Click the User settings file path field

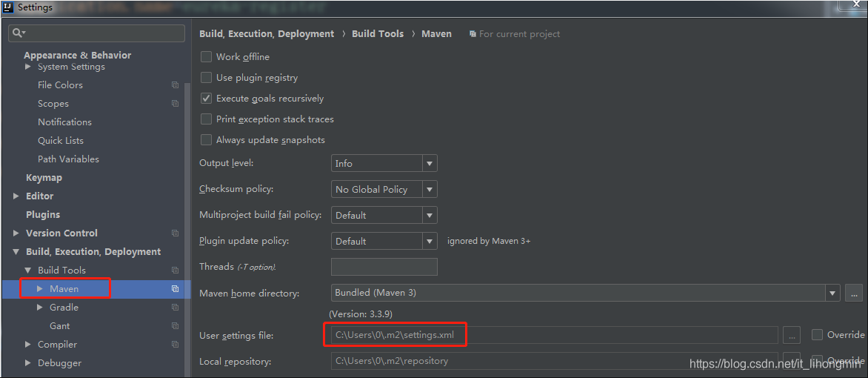[x=555, y=335]
